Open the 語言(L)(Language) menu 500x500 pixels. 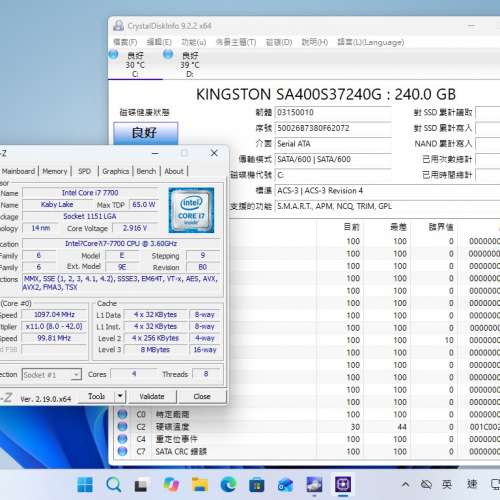371,42
